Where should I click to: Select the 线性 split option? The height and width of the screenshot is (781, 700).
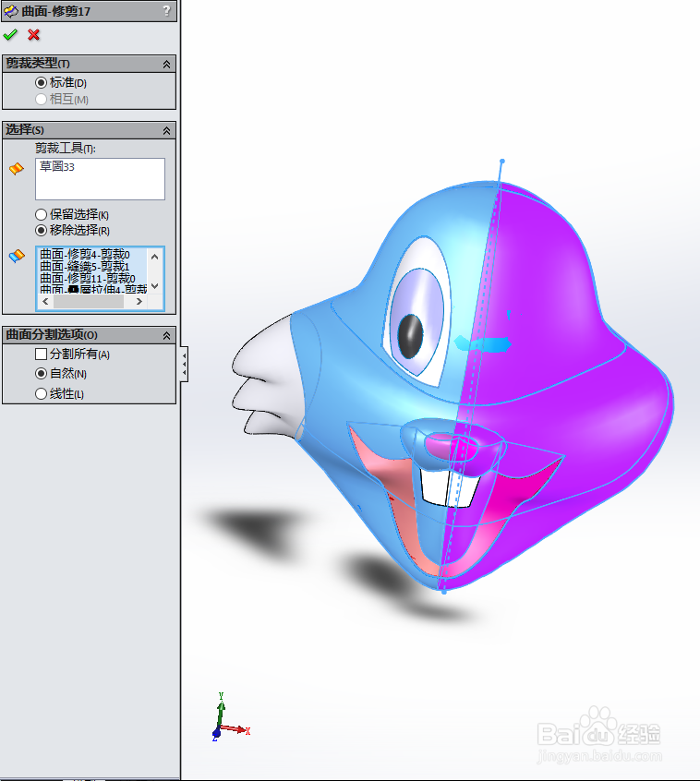tap(42, 394)
